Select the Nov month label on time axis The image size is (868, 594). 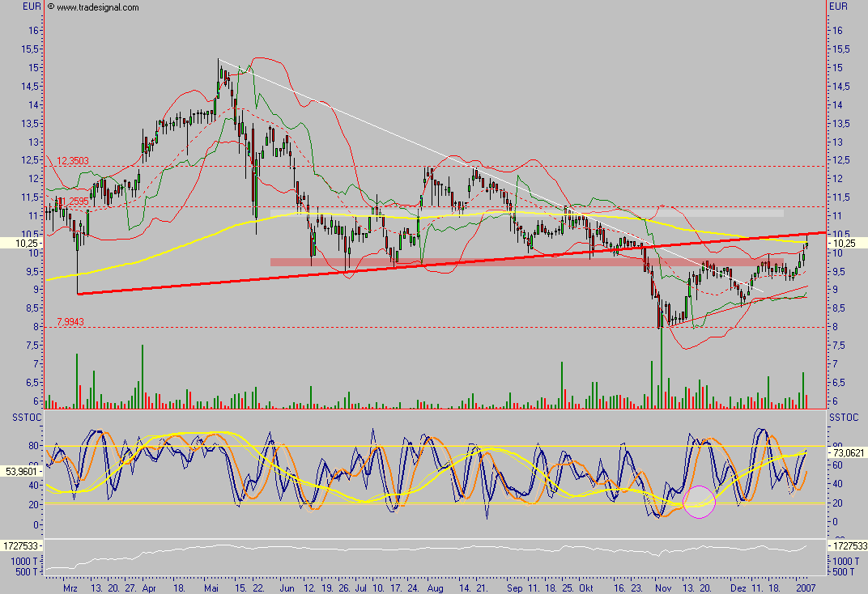(662, 588)
